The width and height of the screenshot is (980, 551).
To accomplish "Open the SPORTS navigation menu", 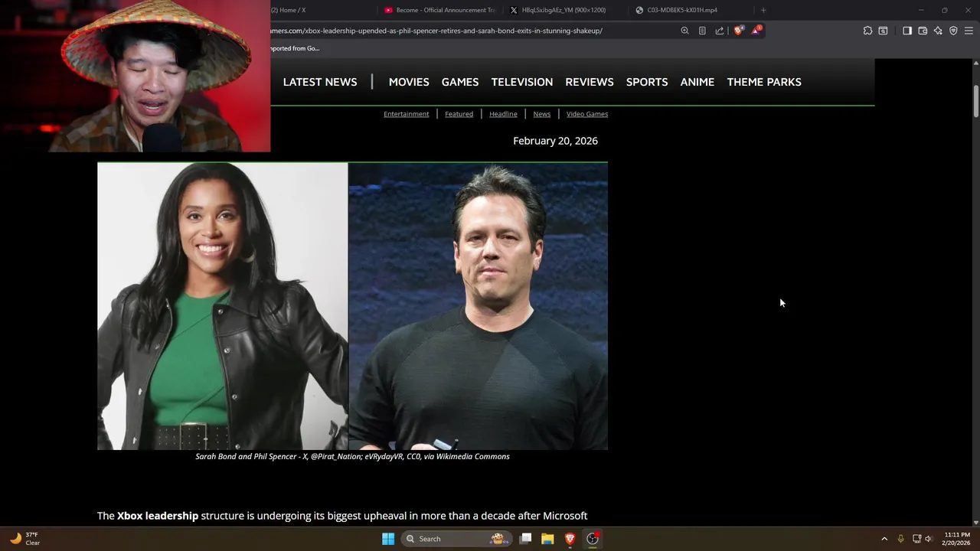I will click(647, 82).
